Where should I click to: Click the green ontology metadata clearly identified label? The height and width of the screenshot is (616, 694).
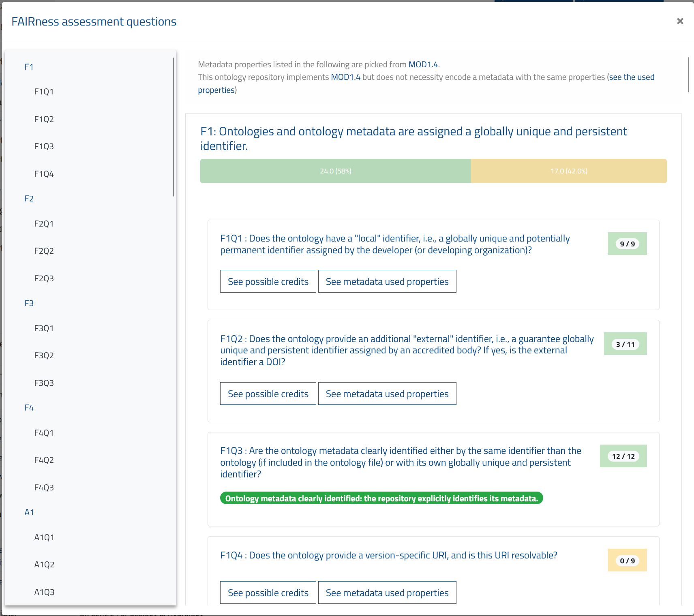pos(381,498)
